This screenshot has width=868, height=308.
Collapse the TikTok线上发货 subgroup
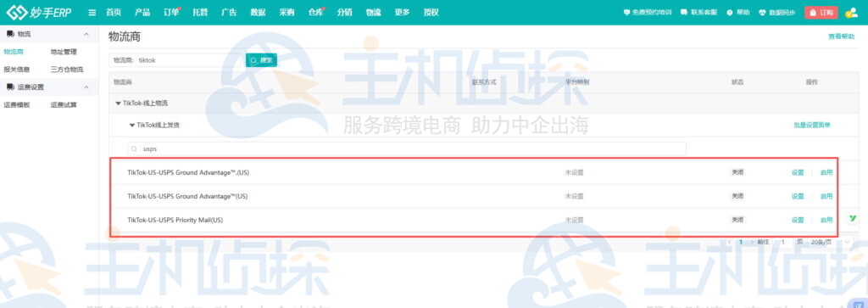click(131, 126)
